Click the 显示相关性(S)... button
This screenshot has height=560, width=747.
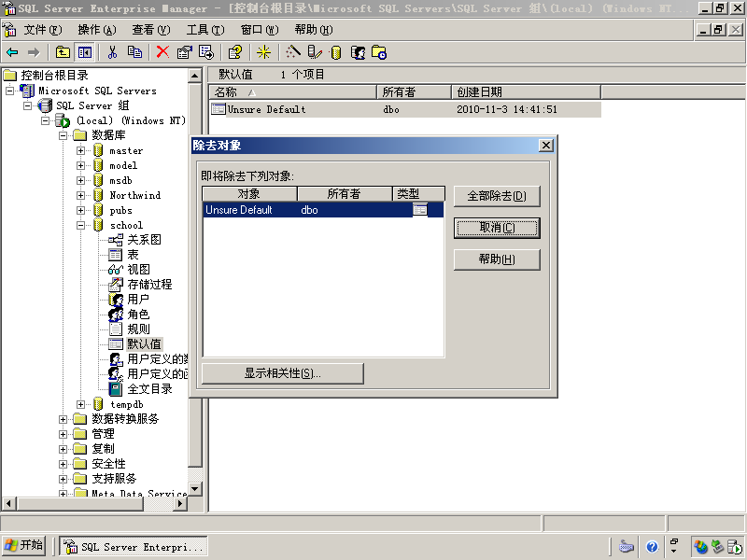283,373
